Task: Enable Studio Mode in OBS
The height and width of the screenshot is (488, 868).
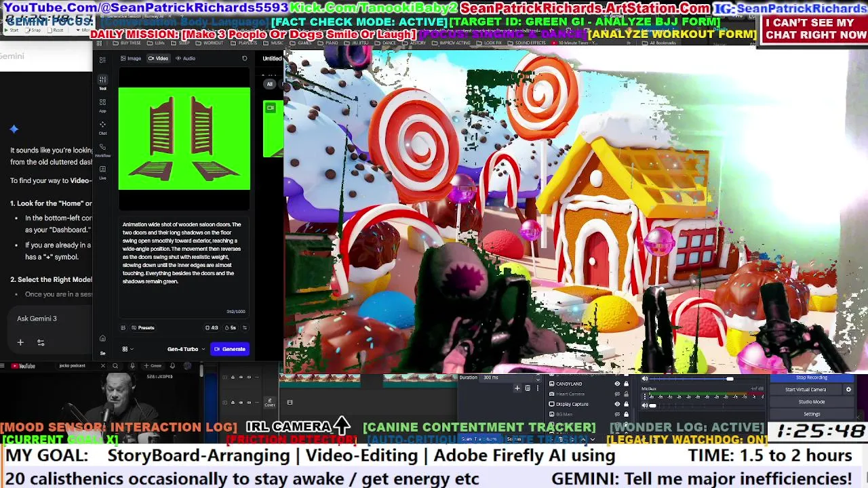Action: pyautogui.click(x=812, y=402)
